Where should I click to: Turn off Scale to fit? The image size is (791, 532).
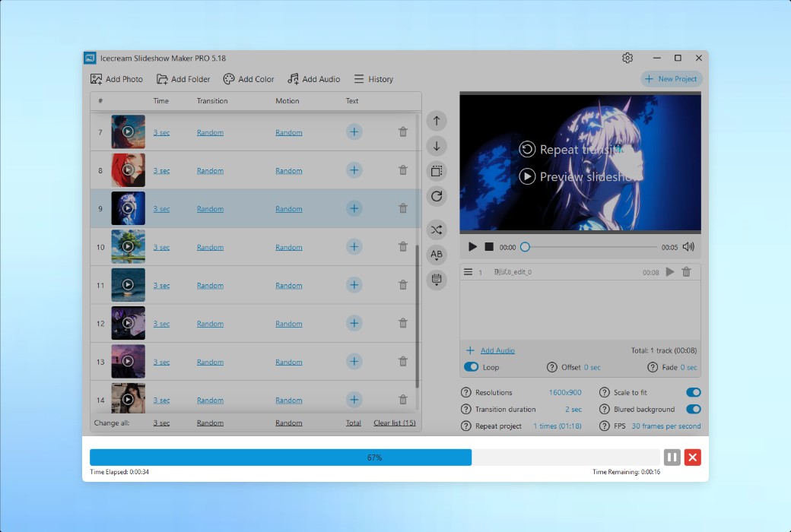[691, 391]
